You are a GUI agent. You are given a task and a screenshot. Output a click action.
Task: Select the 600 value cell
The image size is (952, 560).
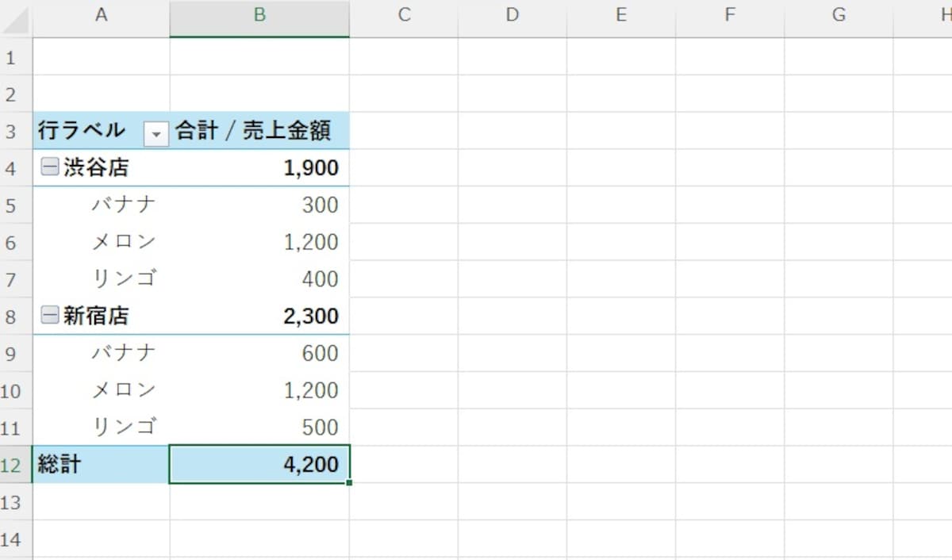pos(259,353)
